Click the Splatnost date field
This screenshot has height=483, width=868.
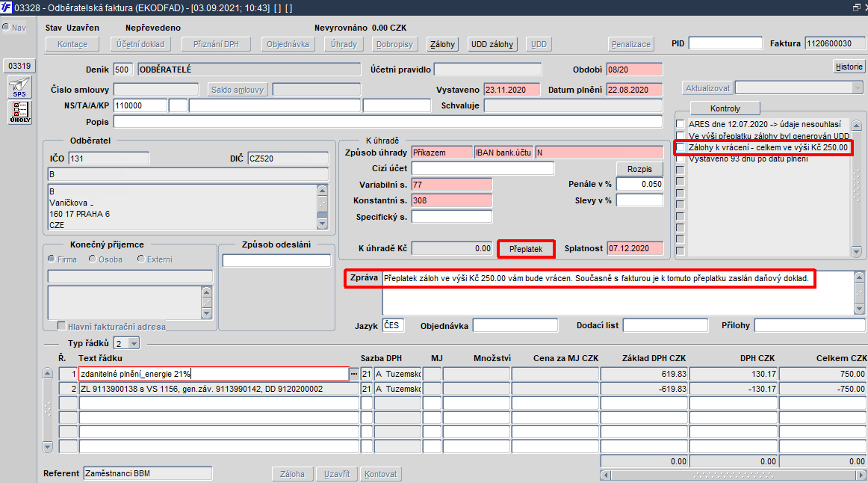(x=635, y=249)
